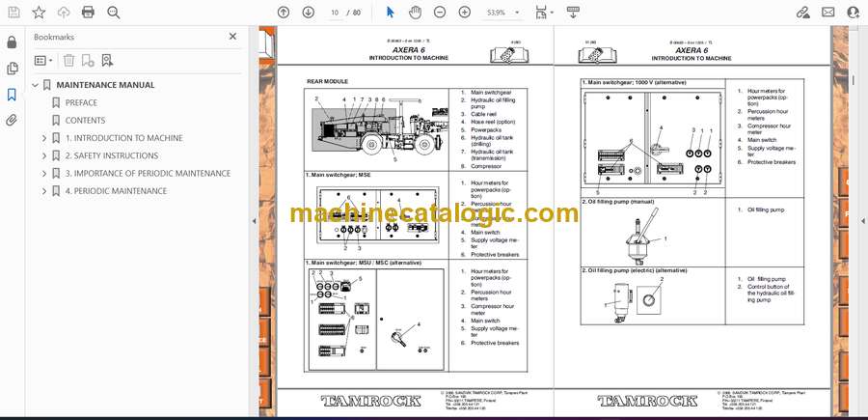The image size is (868, 420).
Task: Print the document with the printer icon
Action: point(88,13)
